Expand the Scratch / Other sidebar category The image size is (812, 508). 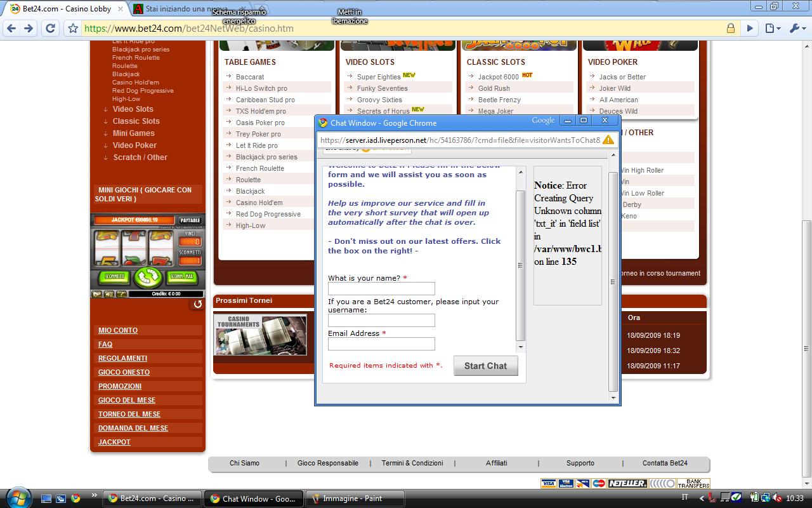pos(140,157)
